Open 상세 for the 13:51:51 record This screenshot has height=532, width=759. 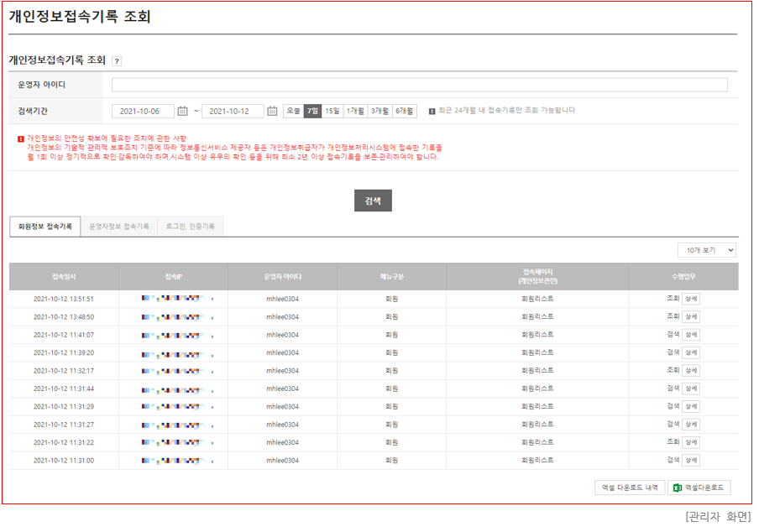click(691, 299)
